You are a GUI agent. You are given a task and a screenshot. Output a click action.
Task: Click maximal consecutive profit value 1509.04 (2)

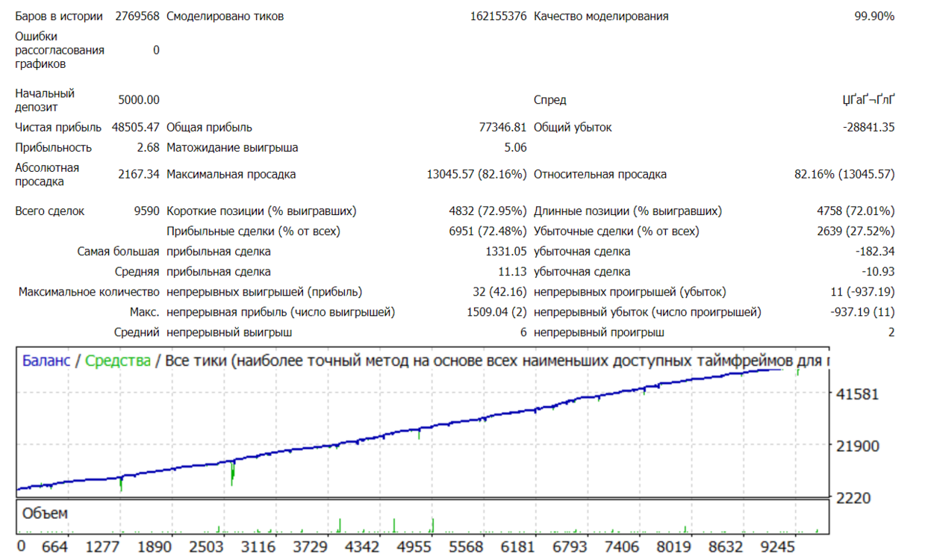click(x=496, y=312)
